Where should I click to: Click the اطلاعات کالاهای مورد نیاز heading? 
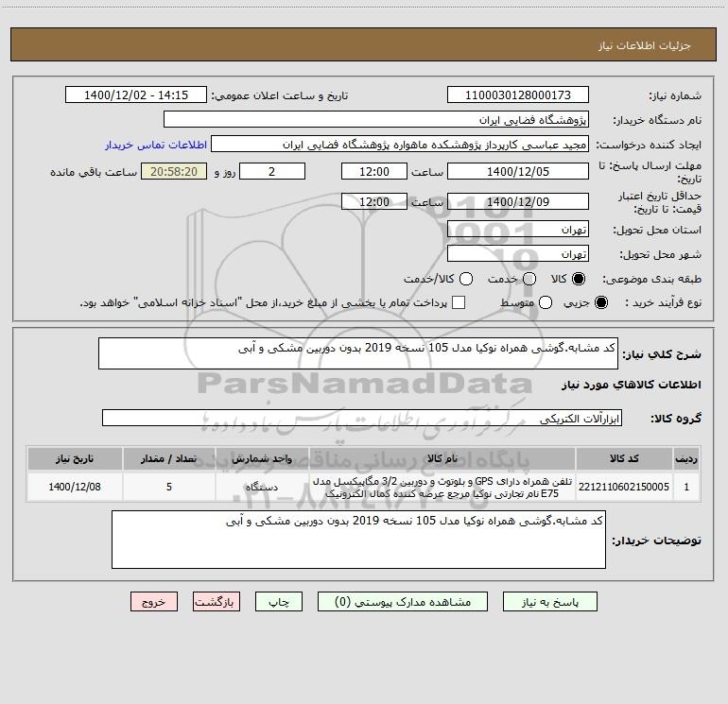(x=632, y=385)
